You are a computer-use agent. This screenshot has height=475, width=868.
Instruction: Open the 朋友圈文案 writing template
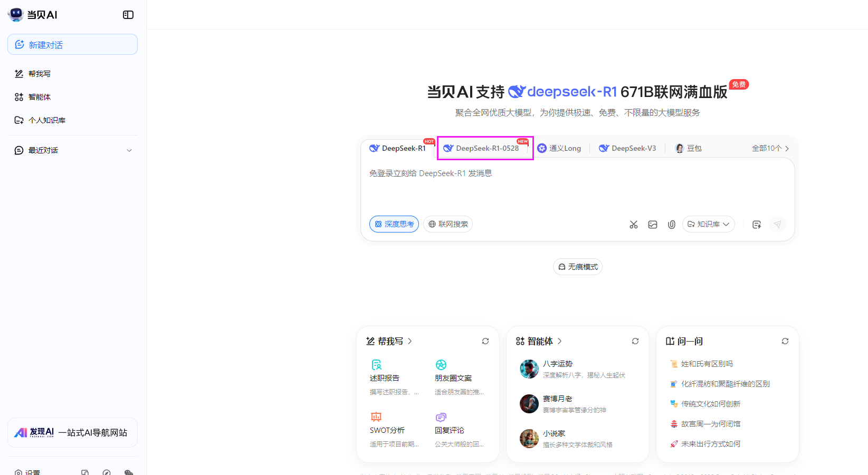point(460,377)
